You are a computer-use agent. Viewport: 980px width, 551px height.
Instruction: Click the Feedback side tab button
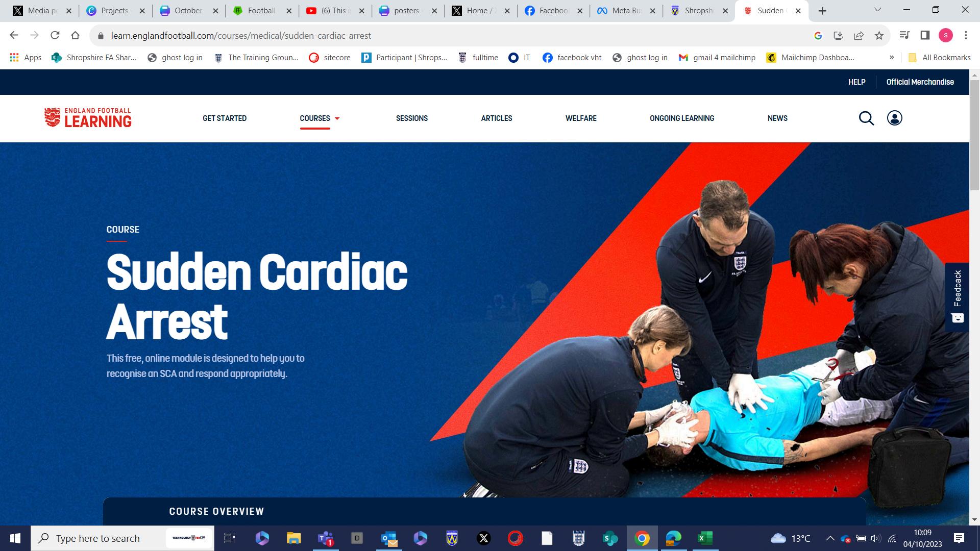pos(957,297)
